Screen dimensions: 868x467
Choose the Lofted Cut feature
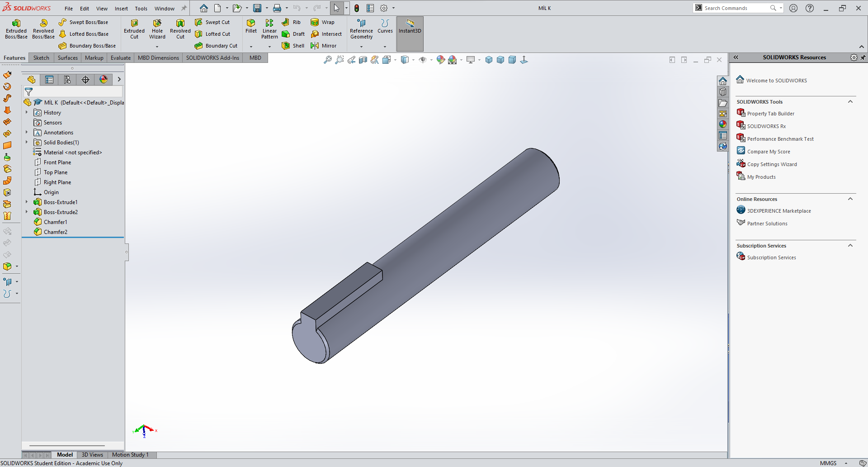212,34
